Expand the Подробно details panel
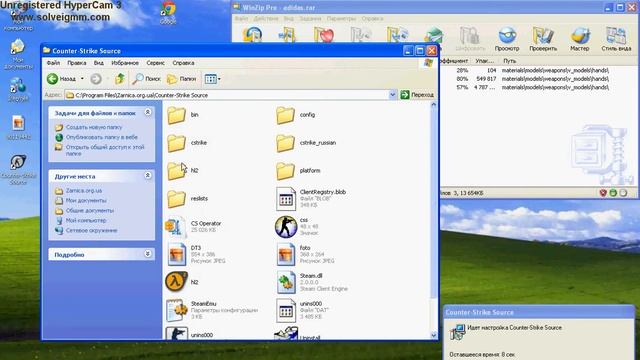Screen dimensions: 640x360 coord(148,254)
